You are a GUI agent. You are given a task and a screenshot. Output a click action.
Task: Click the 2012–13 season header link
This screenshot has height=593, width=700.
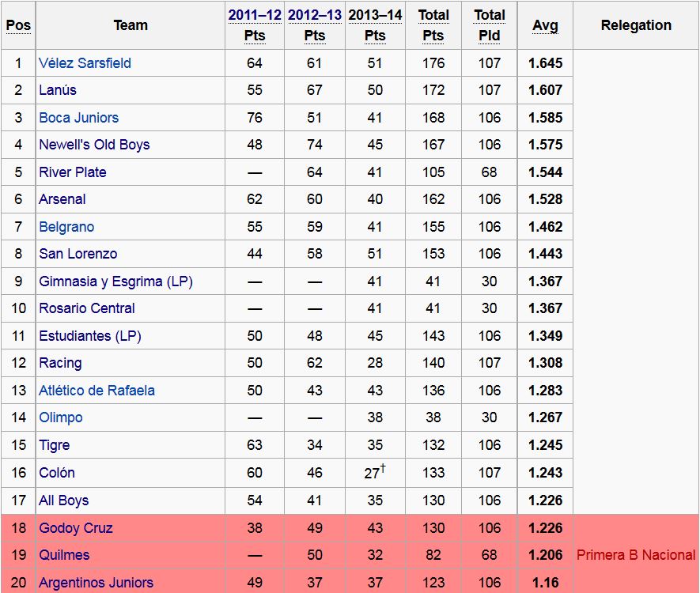click(x=315, y=15)
